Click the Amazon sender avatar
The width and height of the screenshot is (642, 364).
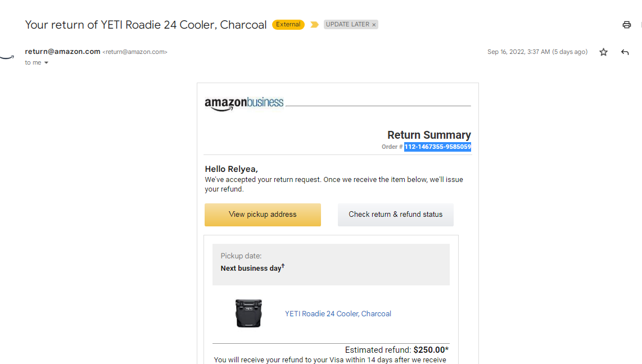coord(7,57)
